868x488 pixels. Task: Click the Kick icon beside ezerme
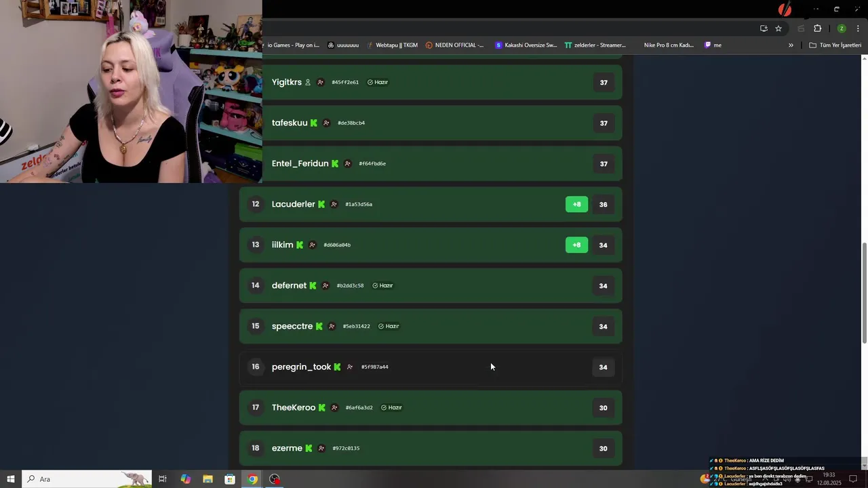[x=309, y=448]
